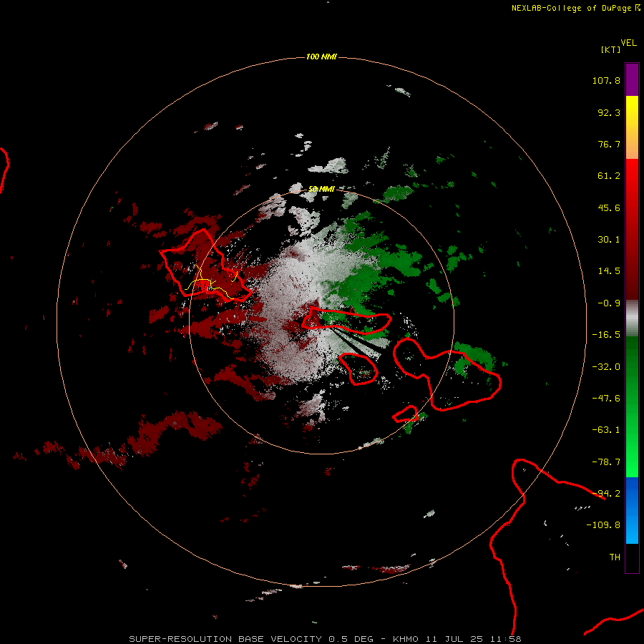Select the 76.7 scale value
Screen dimensions: 644x644
609,144
